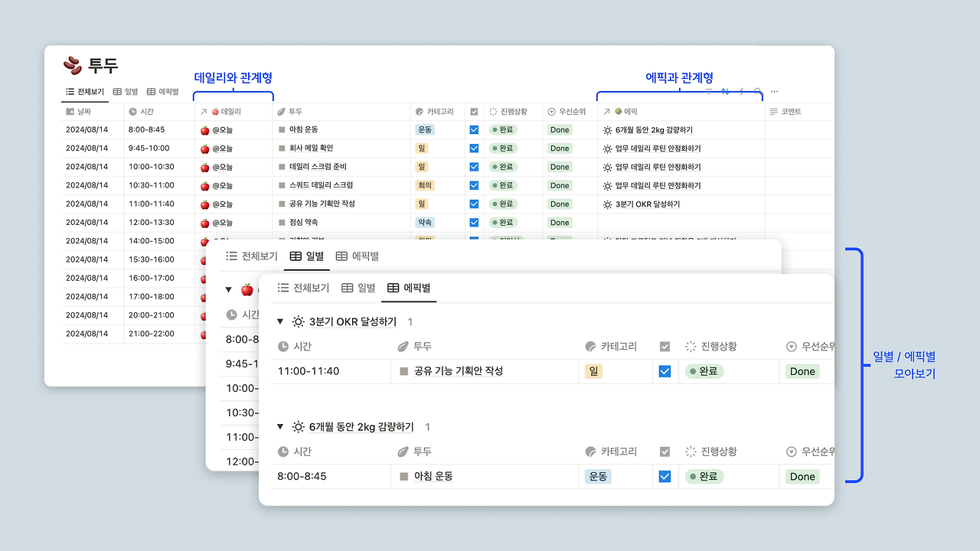Screen dimensions: 980x551
Task: Collapse the 3분기 OKR 달성하기 group
Action: pyautogui.click(x=282, y=321)
